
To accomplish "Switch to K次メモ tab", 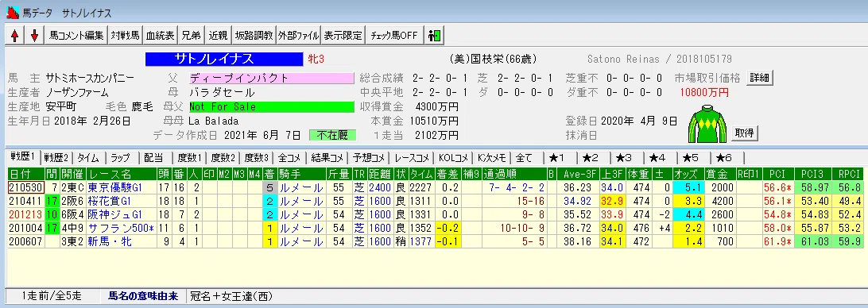I will [x=491, y=157].
